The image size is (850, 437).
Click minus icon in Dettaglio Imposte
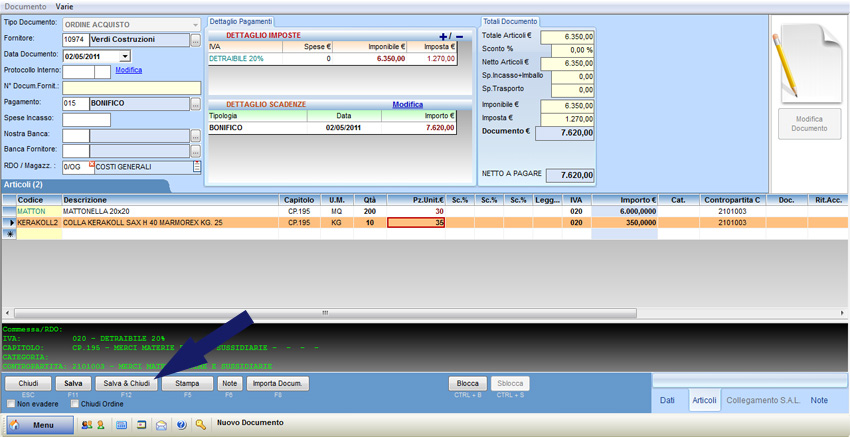click(460, 36)
